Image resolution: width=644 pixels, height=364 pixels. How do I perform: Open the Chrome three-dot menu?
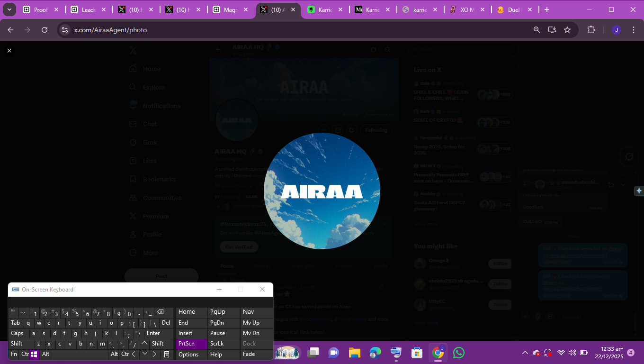[634, 30]
